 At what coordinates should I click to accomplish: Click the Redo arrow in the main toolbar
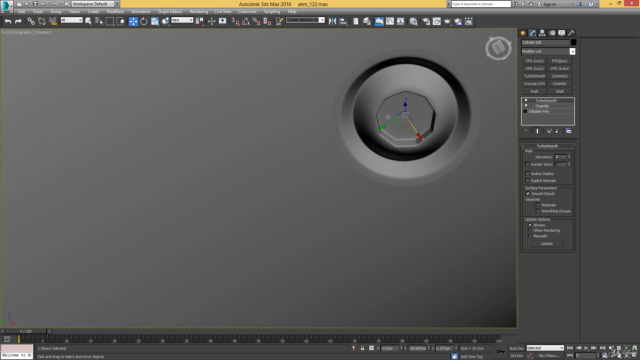18,21
